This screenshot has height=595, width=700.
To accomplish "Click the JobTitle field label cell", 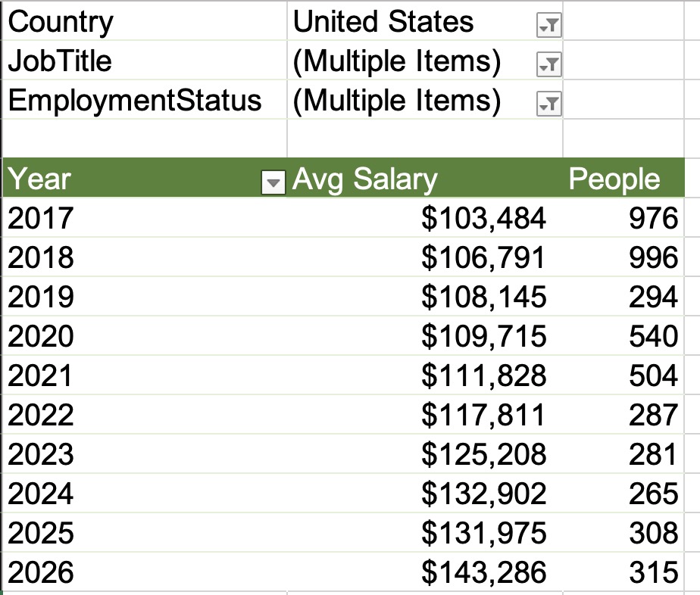I will click(x=61, y=62).
